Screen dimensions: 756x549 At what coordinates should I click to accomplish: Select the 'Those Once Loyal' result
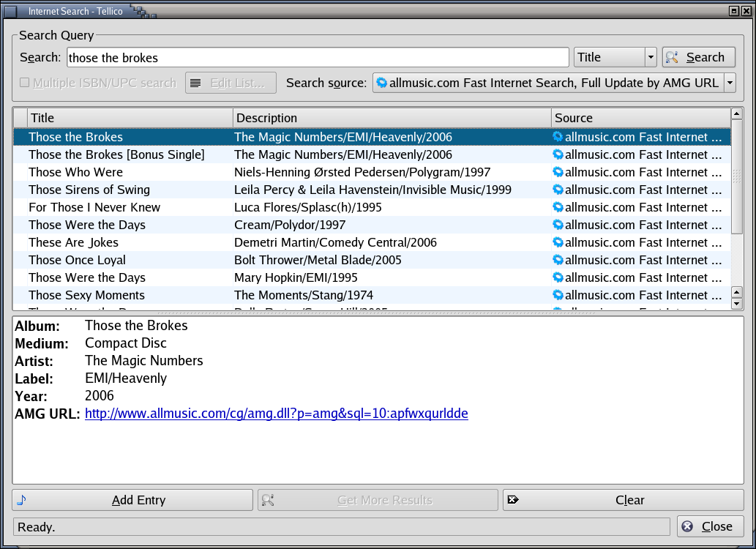pyautogui.click(x=372, y=260)
